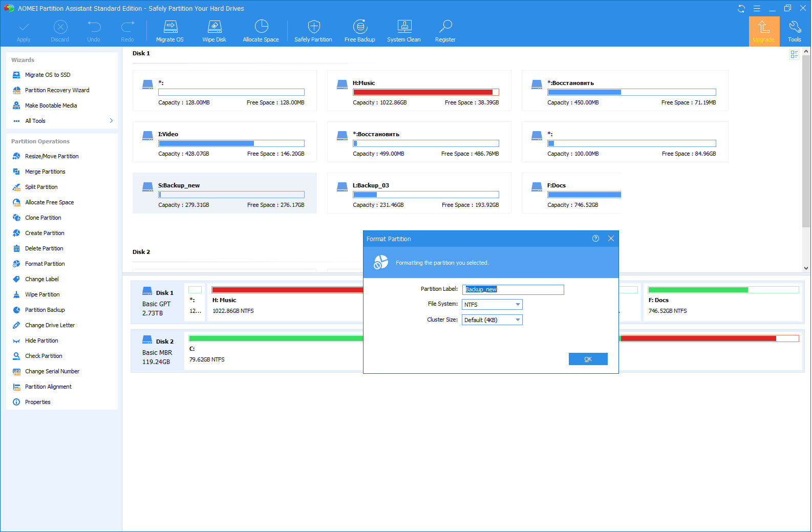Refresh the disk list using reload icon
The height and width of the screenshot is (532, 812).
pyautogui.click(x=741, y=9)
